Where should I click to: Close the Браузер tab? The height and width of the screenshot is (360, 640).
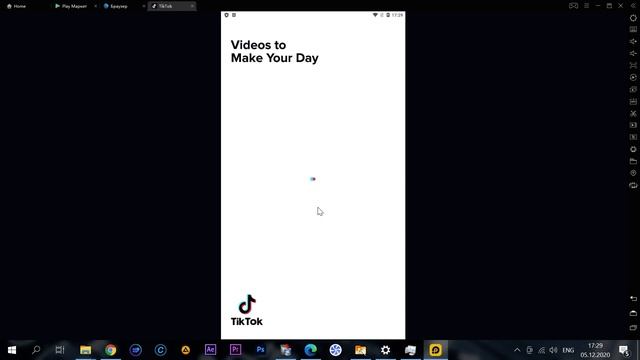pyautogui.click(x=144, y=6)
